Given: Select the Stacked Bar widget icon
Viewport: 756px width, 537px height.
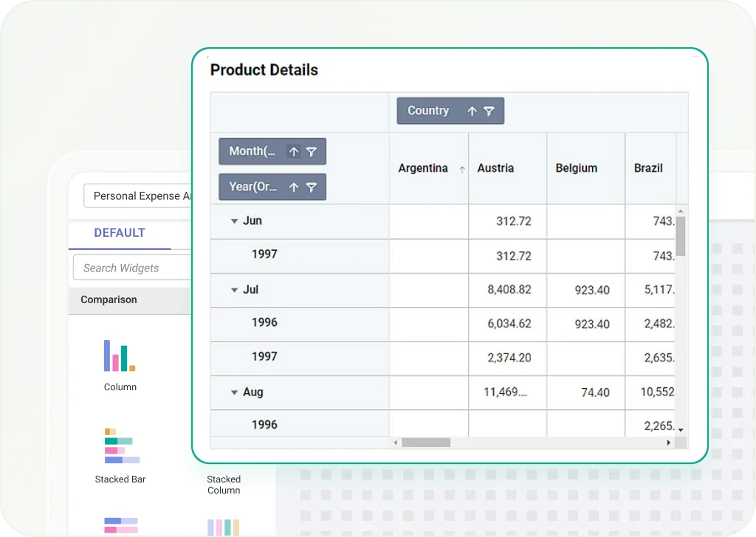Looking at the screenshot, I should pyautogui.click(x=122, y=446).
